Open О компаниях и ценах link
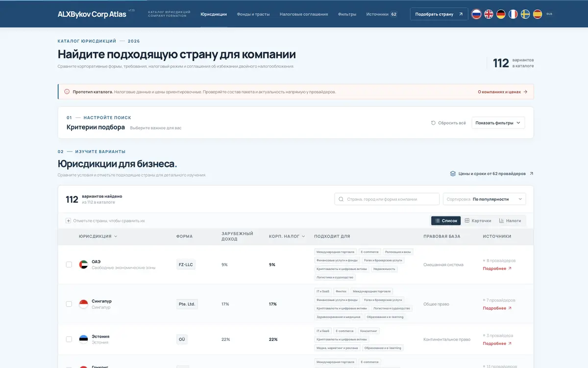This screenshot has width=588, height=368. click(x=503, y=92)
